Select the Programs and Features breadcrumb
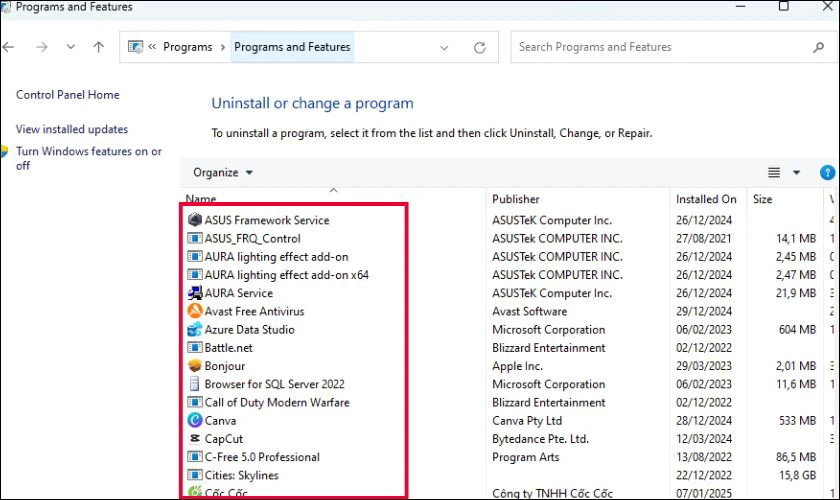Image resolution: width=840 pixels, height=500 pixels. click(x=292, y=47)
